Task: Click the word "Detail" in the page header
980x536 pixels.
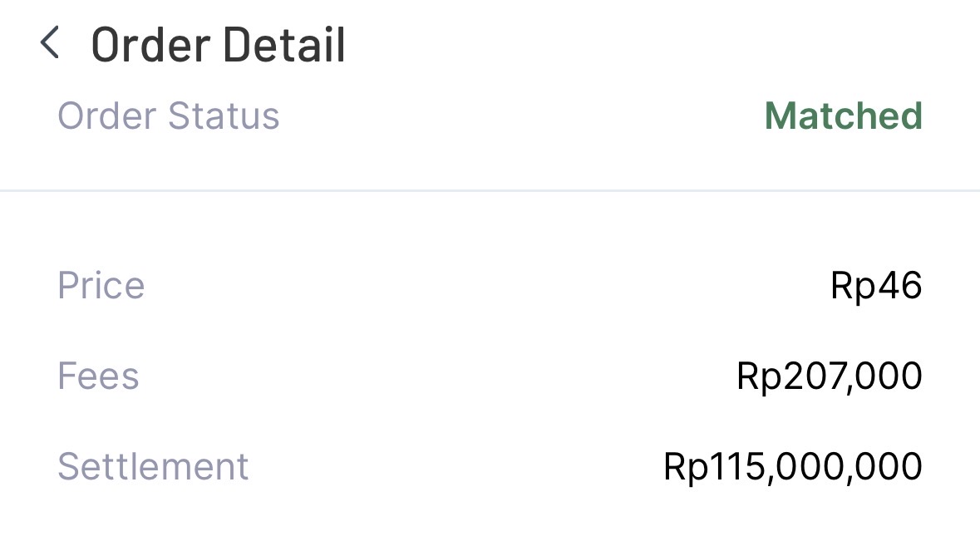Action: [x=283, y=45]
